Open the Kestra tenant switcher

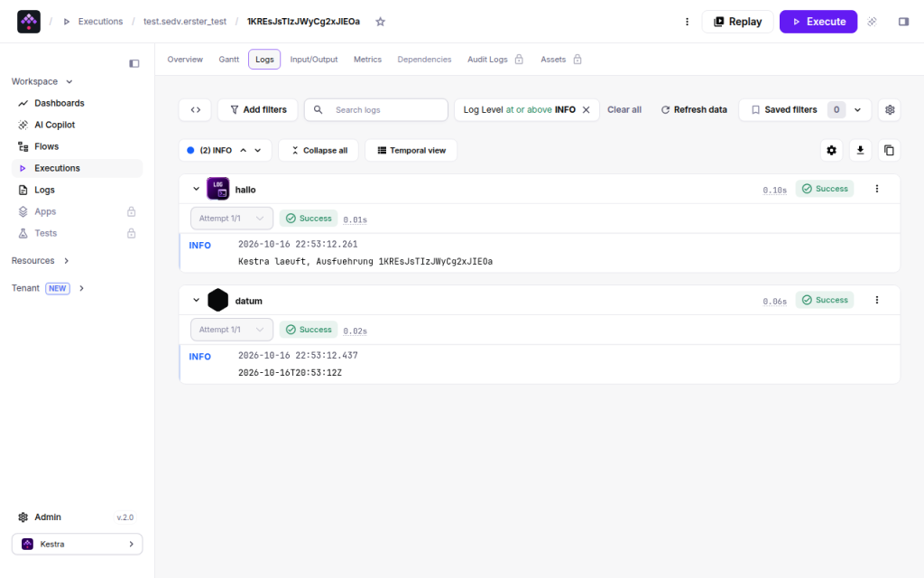(x=78, y=545)
